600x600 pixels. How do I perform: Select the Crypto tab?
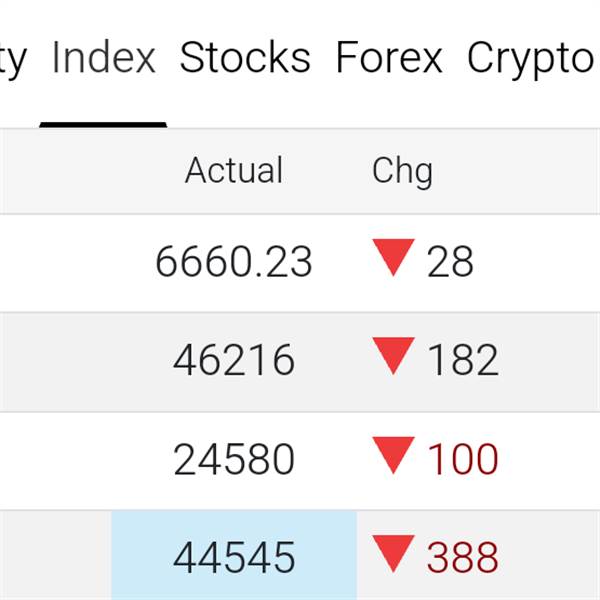pos(530,58)
